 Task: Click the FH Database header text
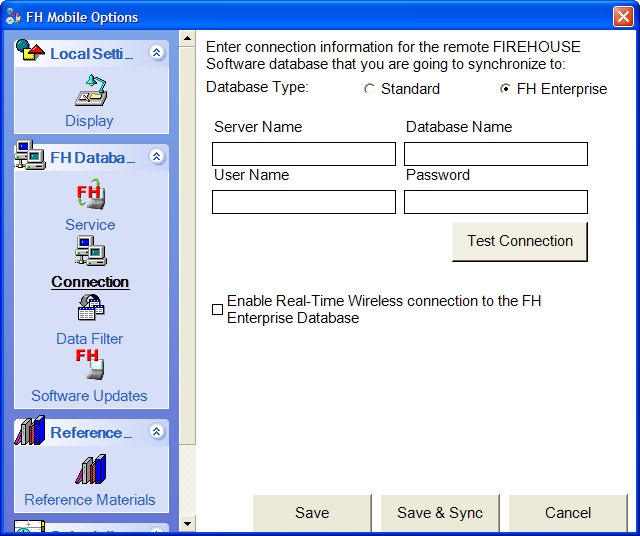click(x=93, y=158)
